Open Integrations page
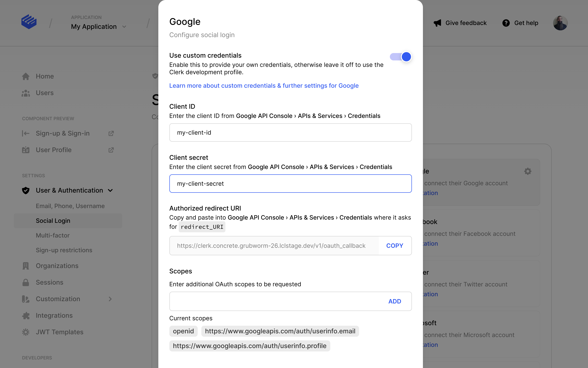This screenshot has height=368, width=588. (54, 315)
